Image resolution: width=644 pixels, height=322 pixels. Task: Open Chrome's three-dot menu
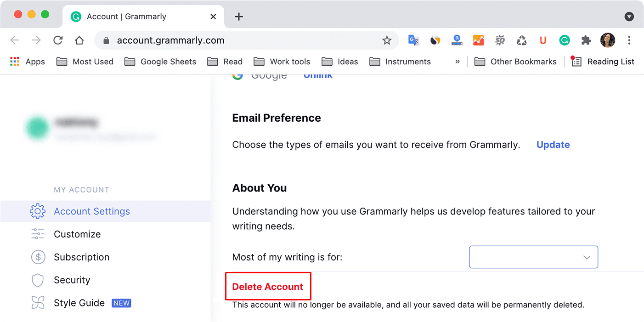(629, 40)
